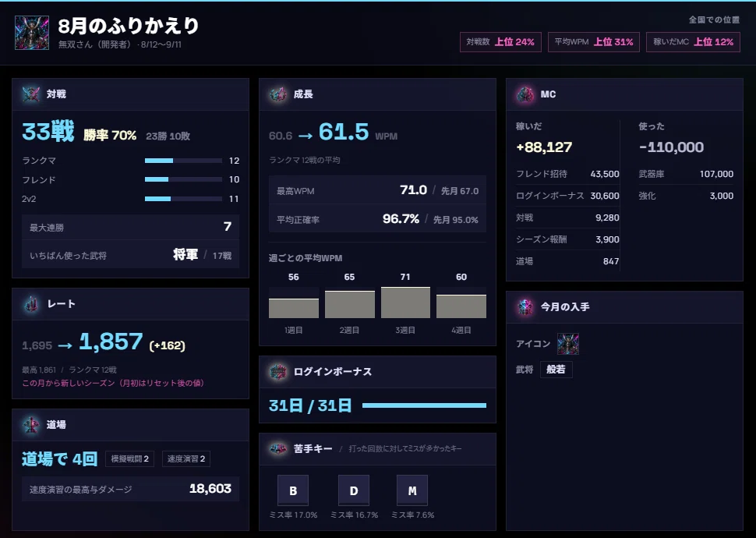The height and width of the screenshot is (538, 756).
Task: Click the 4週目 WPM chart bar
Action: pyautogui.click(x=461, y=306)
